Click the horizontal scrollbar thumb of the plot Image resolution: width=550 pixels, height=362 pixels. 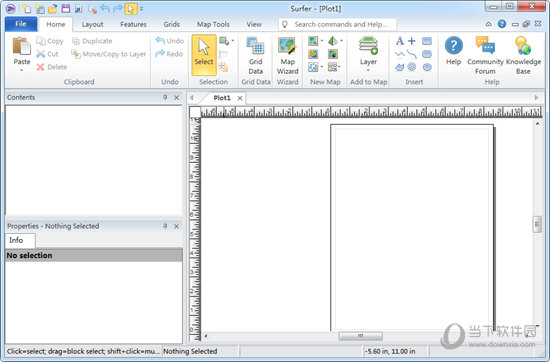(x=361, y=336)
